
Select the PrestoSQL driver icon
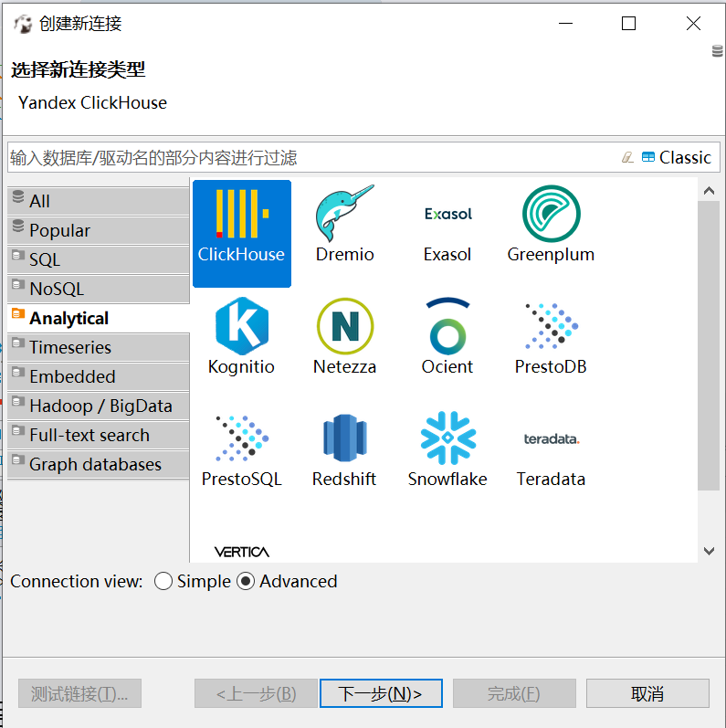(242, 438)
